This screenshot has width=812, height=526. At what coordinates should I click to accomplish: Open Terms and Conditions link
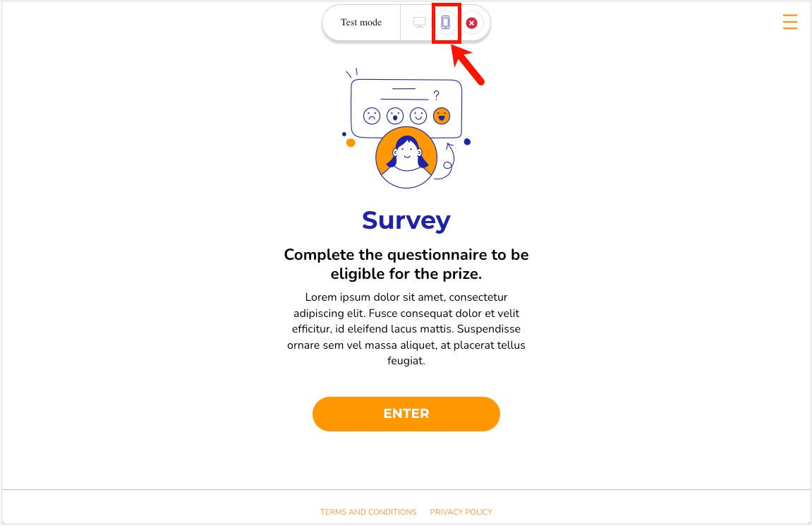[x=368, y=512]
